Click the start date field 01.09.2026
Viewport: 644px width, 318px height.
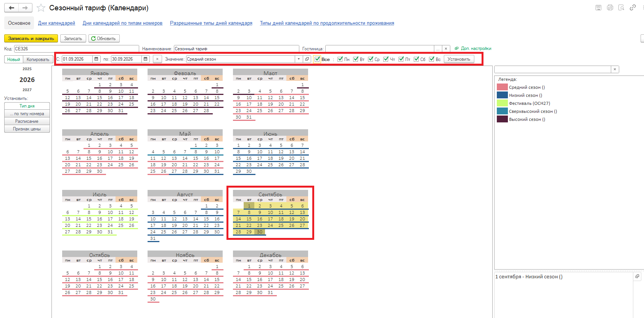(77, 59)
